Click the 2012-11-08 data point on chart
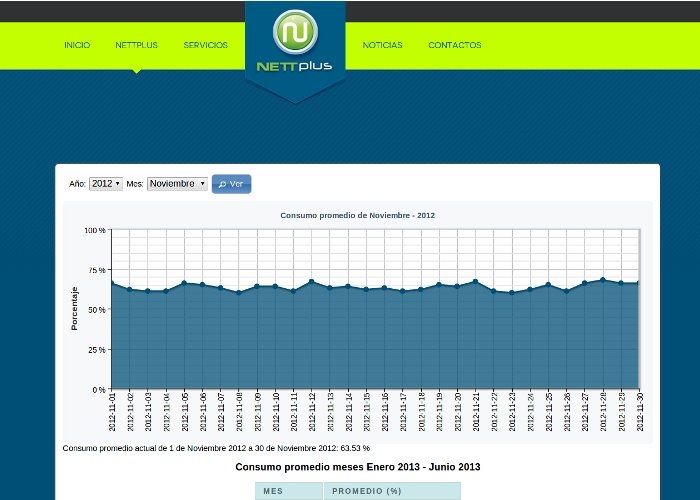This screenshot has height=500, width=700. (x=239, y=292)
